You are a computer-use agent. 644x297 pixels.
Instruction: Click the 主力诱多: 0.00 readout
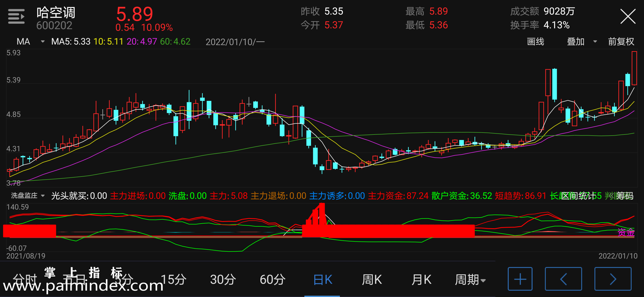337,196
